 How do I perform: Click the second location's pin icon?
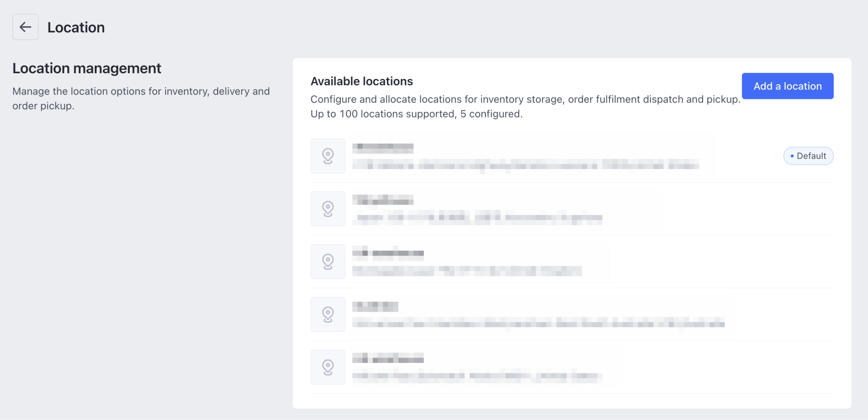click(x=327, y=209)
